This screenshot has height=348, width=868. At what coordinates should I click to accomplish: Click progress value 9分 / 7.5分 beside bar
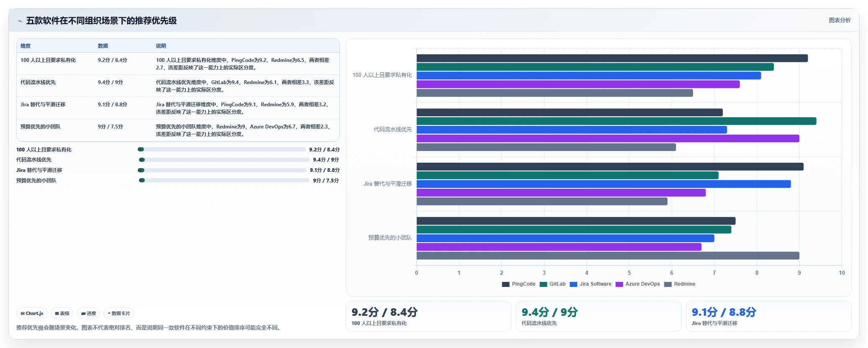[x=326, y=181]
